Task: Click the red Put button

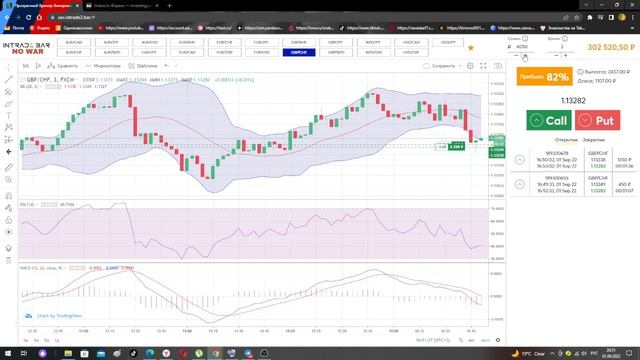Action: 598,120
